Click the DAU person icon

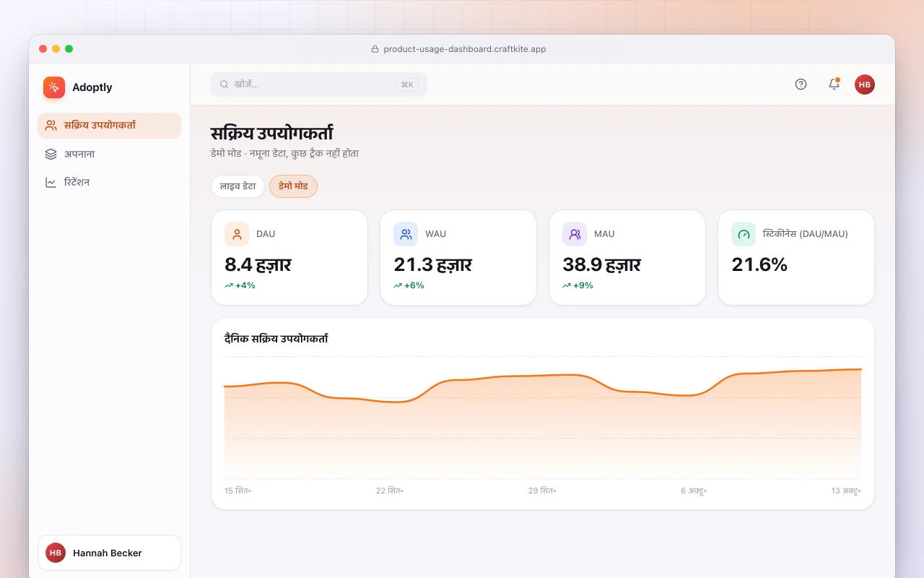pos(237,234)
